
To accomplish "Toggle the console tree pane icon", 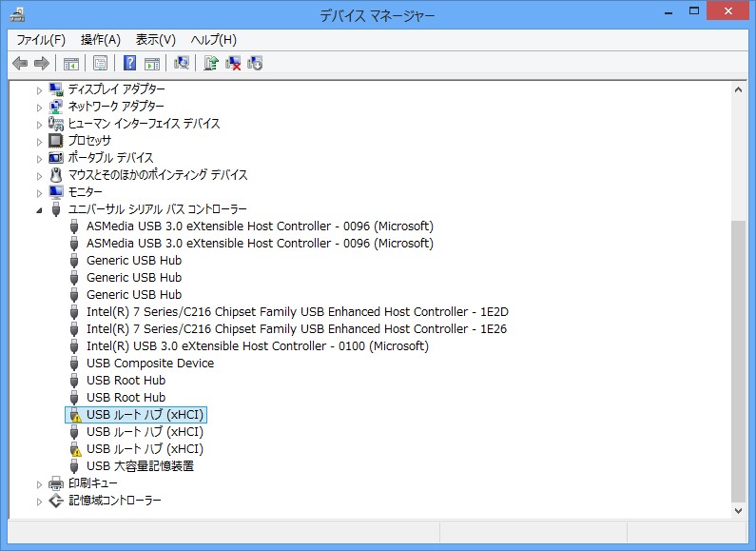I will click(x=70, y=64).
